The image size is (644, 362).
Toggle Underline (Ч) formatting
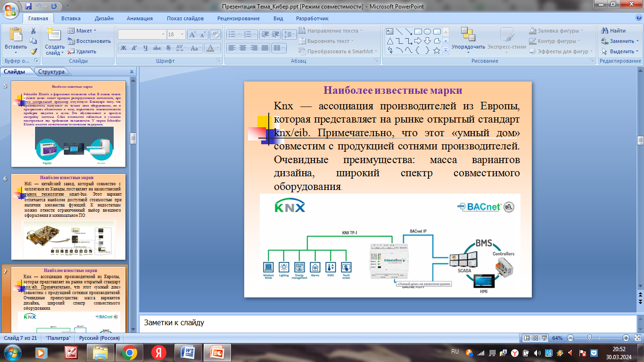[146, 48]
